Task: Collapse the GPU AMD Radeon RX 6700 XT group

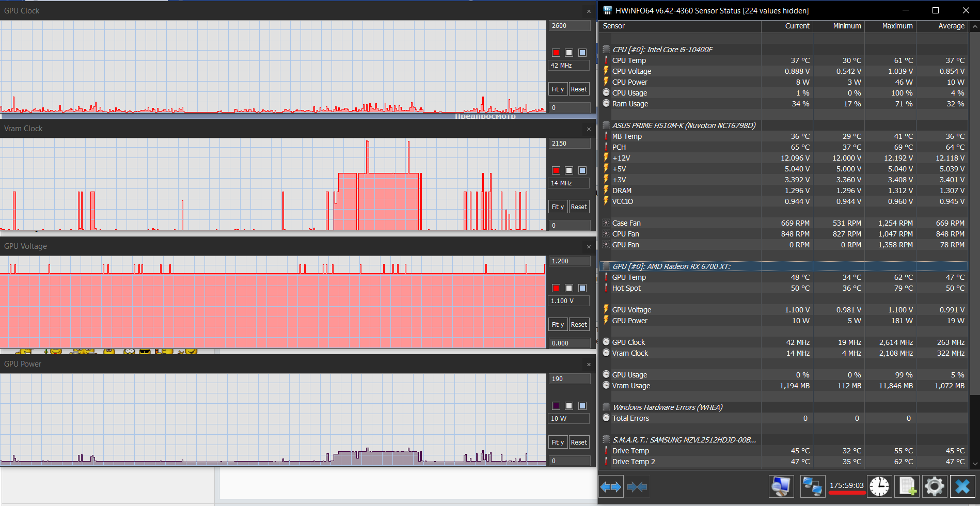Action: [x=607, y=266]
